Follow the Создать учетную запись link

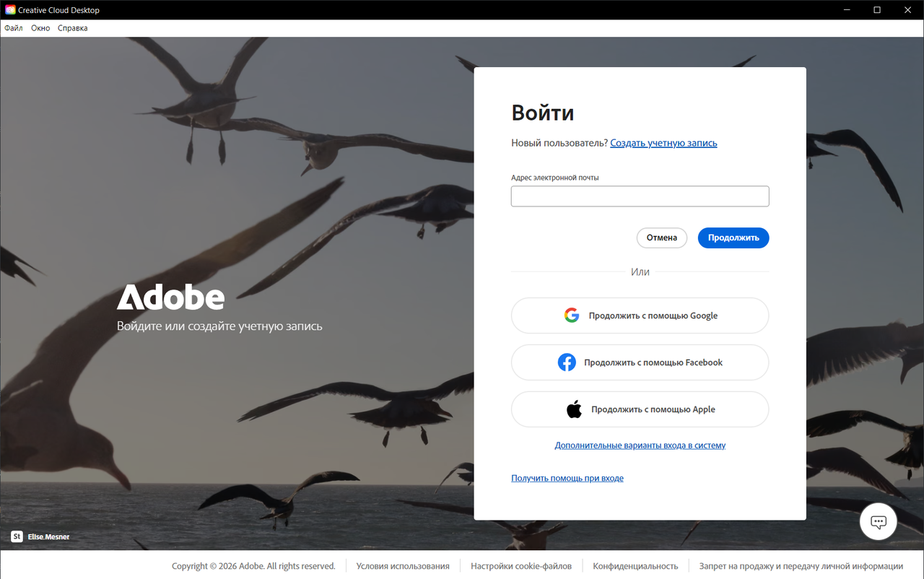coord(663,143)
